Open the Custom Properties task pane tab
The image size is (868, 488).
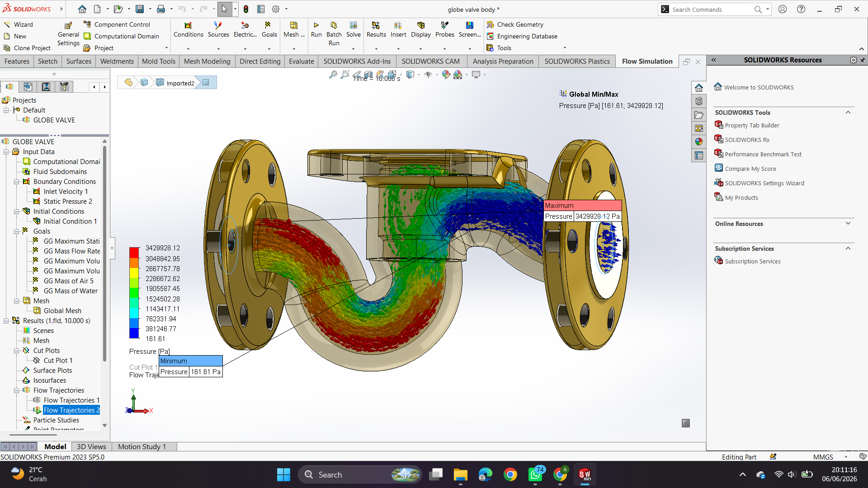(699, 155)
